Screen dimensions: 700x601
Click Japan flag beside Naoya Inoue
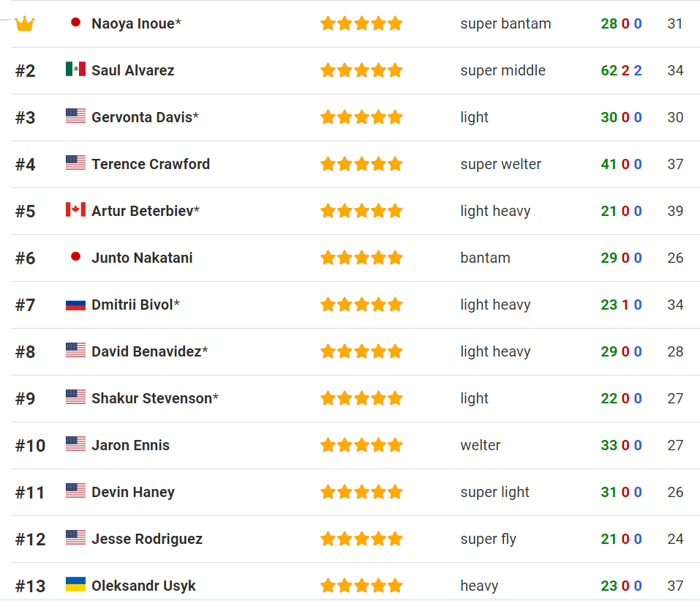point(75,22)
